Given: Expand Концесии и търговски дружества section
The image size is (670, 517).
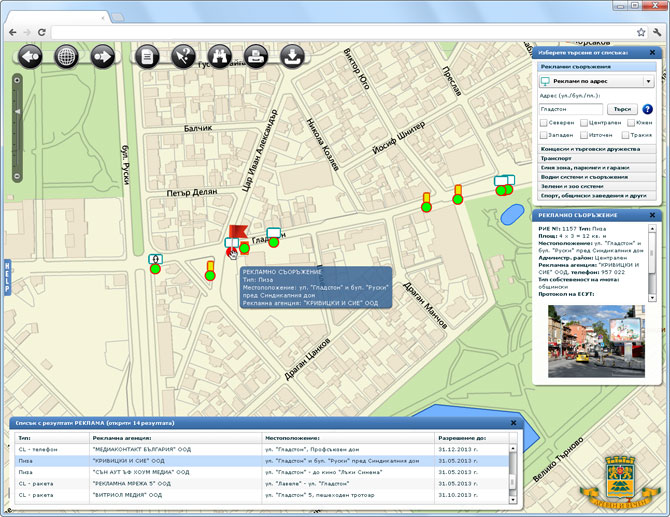Looking at the screenshot, I should point(597,149).
